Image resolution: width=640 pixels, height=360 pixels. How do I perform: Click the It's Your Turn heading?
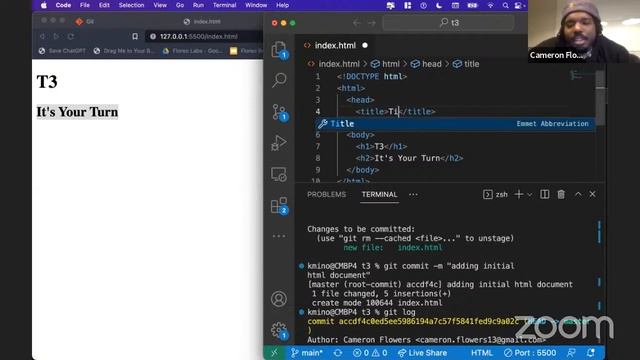click(77, 112)
